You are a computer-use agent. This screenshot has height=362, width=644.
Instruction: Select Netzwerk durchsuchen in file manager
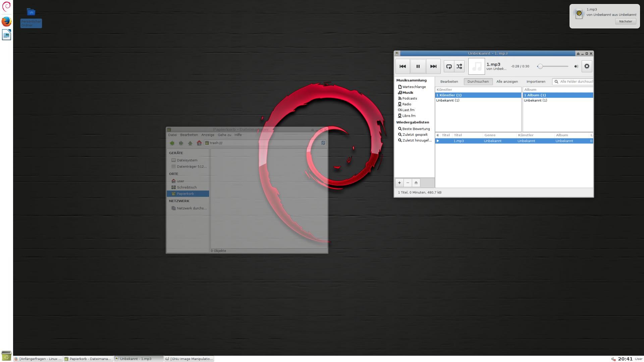[187, 208]
